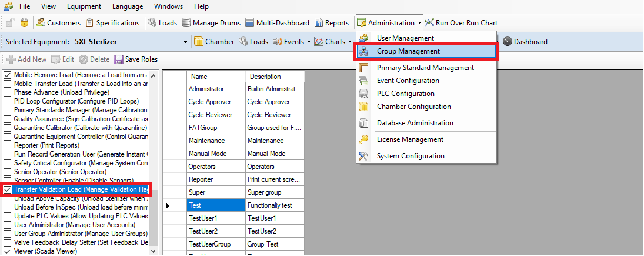
Task: Open the Dashboard gauge icon
Action: [508, 42]
